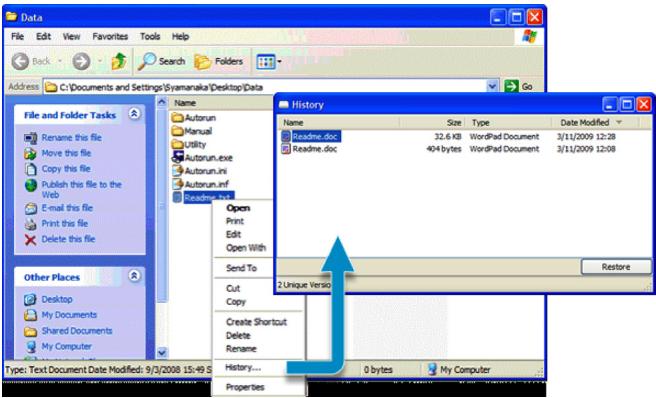
Task: Click Publish this file to the Web link
Action: 82,189
